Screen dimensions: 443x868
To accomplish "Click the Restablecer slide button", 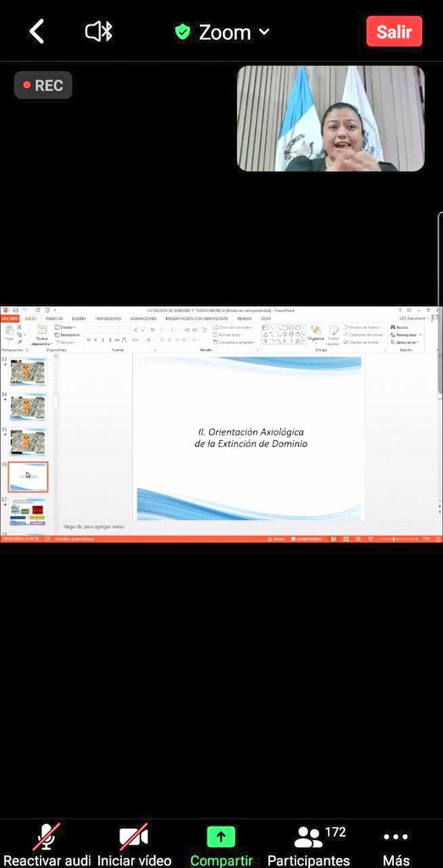I will 68,334.
